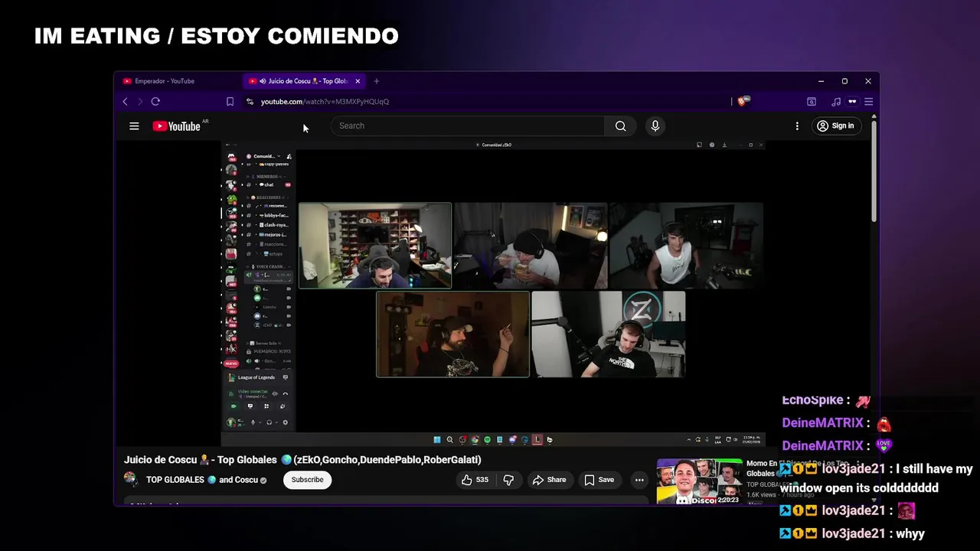Open the NUEVO badge in the Discord server list
980x551 pixels.
(x=230, y=364)
